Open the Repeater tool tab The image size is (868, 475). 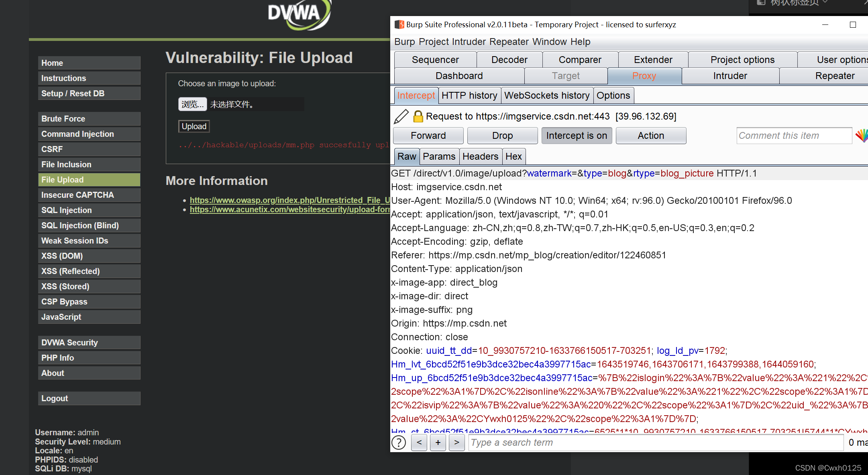[835, 76]
